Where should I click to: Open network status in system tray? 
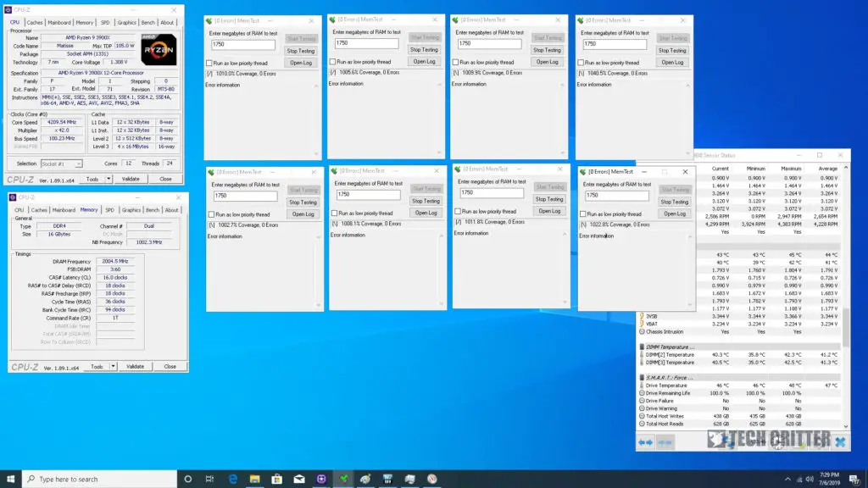(798, 480)
